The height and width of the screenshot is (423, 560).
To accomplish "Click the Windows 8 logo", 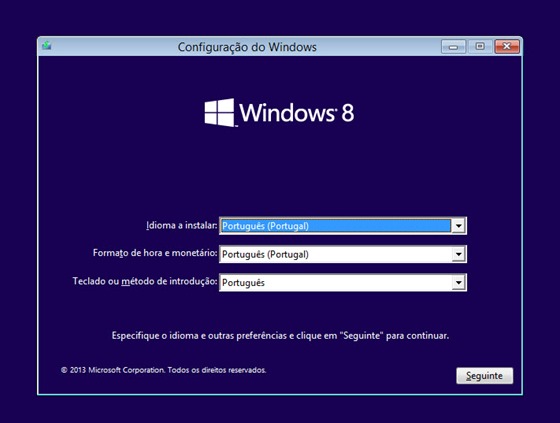I will point(279,113).
